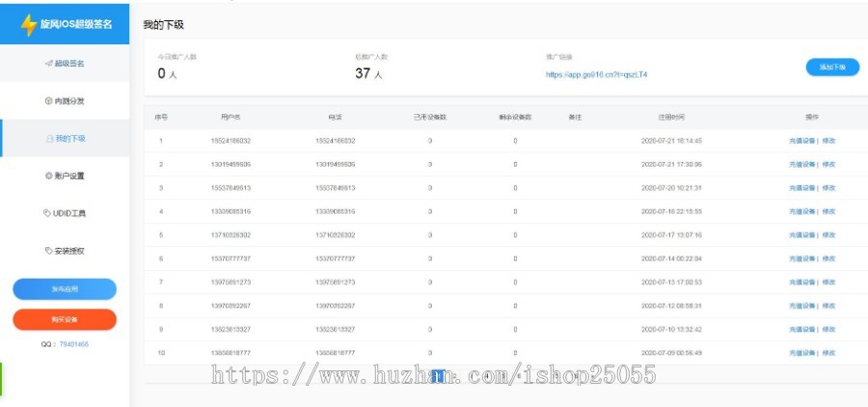Click 充值设备 in row 4
This screenshot has width=868, height=407.
801,211
